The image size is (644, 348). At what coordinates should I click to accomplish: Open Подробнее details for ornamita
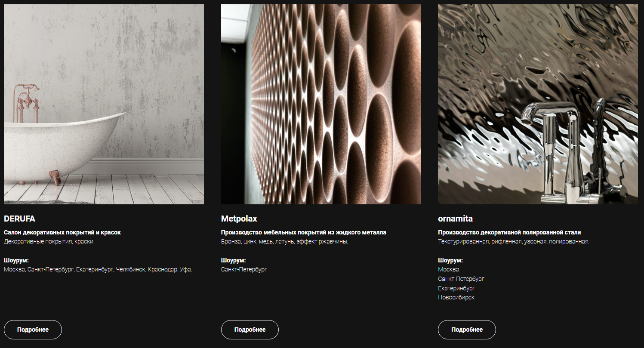pyautogui.click(x=467, y=330)
